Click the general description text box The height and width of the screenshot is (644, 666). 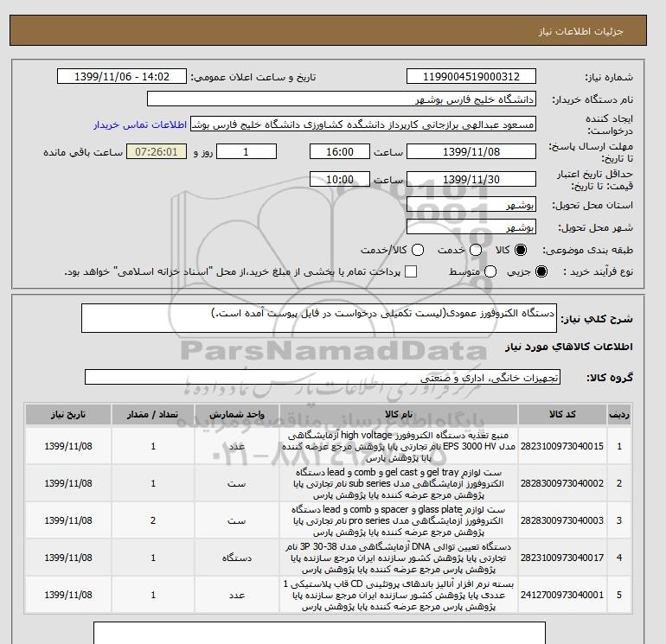tap(319, 318)
